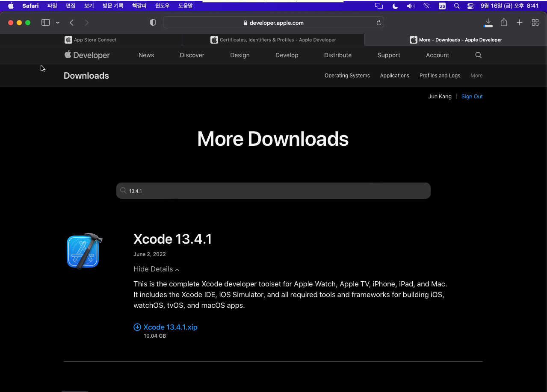Open the Support nav link
547x392 pixels.
pyautogui.click(x=389, y=55)
